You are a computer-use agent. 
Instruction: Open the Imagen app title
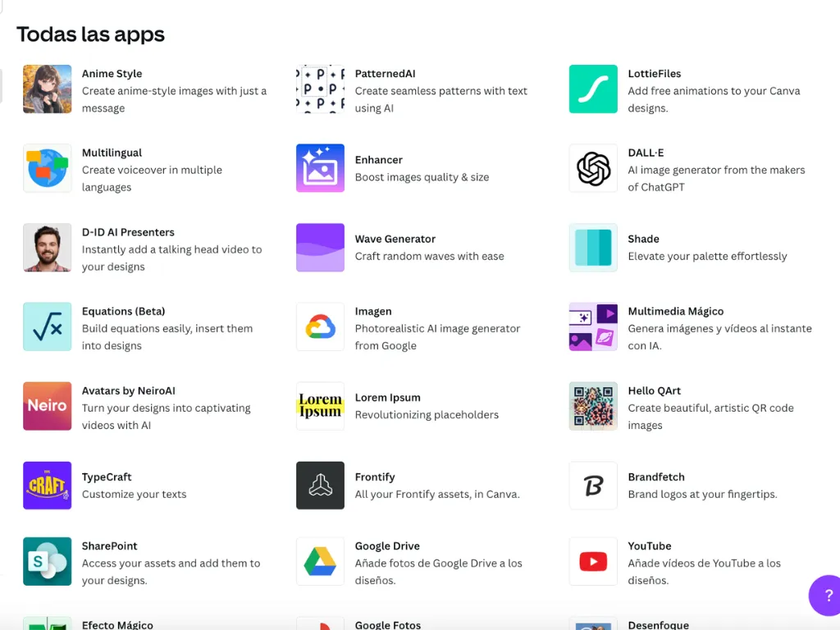[373, 311]
